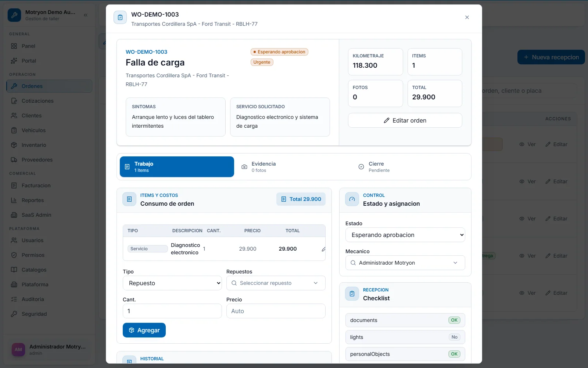Expand the Mecanico Administrador Motryon selector
The image size is (588, 368).
(x=405, y=263)
